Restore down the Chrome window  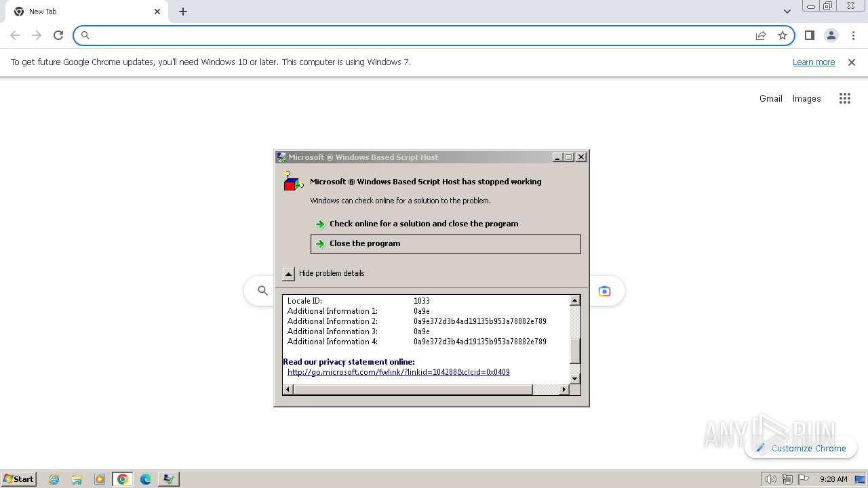point(828,6)
